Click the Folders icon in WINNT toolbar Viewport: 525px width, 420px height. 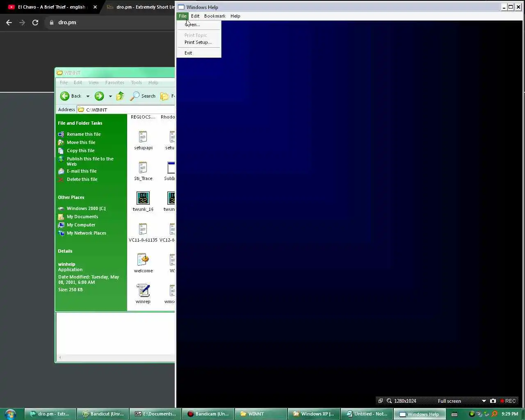pos(165,96)
